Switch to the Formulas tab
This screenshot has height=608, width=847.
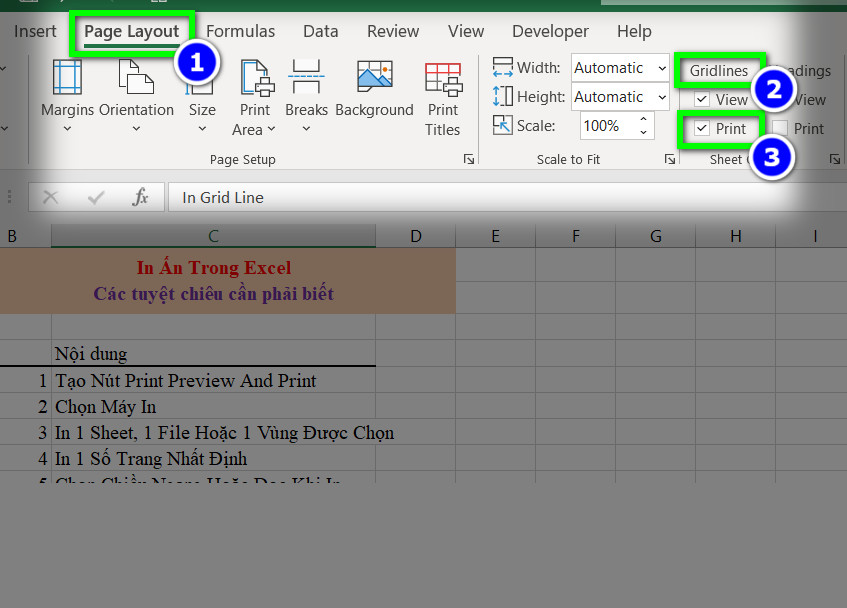tap(241, 31)
